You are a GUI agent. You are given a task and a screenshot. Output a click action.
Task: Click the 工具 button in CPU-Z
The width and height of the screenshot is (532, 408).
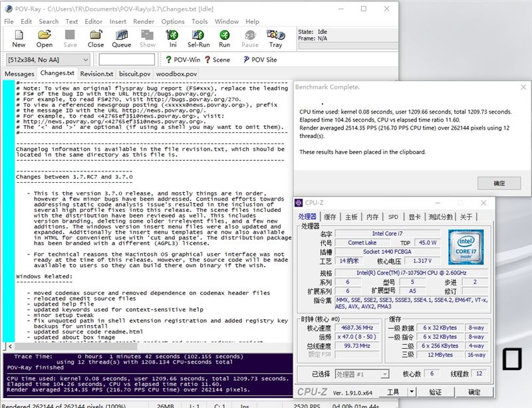[393, 392]
